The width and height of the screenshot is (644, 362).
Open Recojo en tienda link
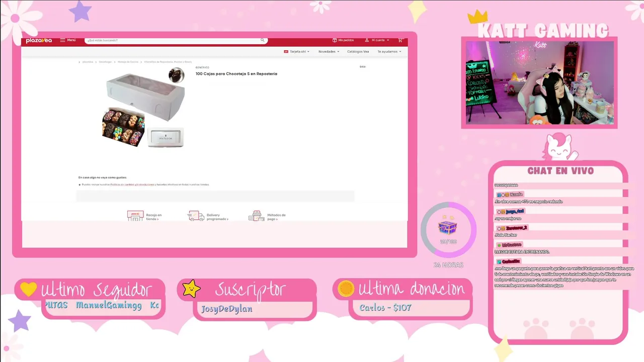pyautogui.click(x=154, y=217)
